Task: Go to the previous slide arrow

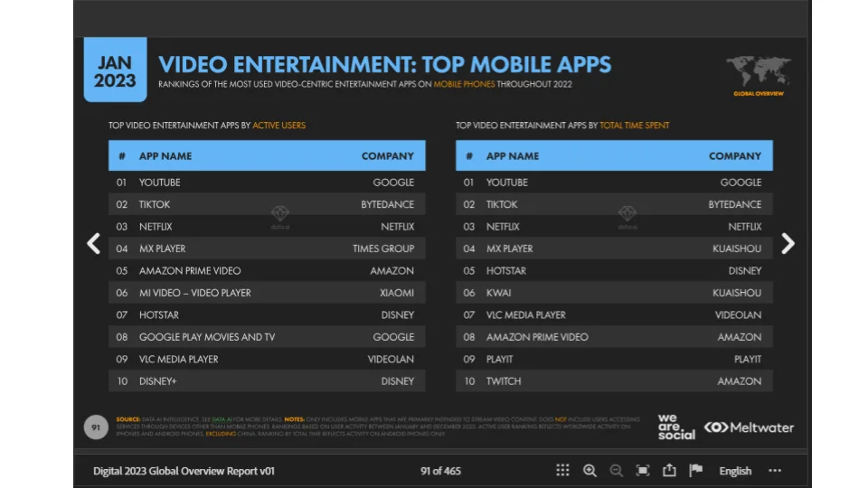Action: (x=93, y=243)
